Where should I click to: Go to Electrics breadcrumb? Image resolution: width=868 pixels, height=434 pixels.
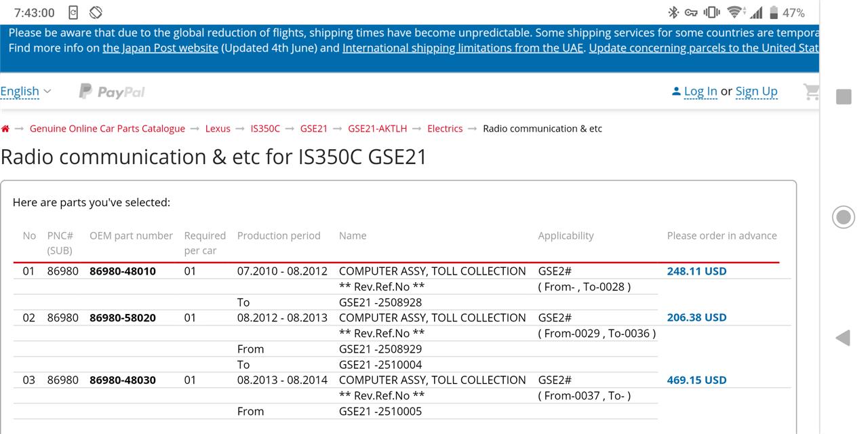click(445, 129)
